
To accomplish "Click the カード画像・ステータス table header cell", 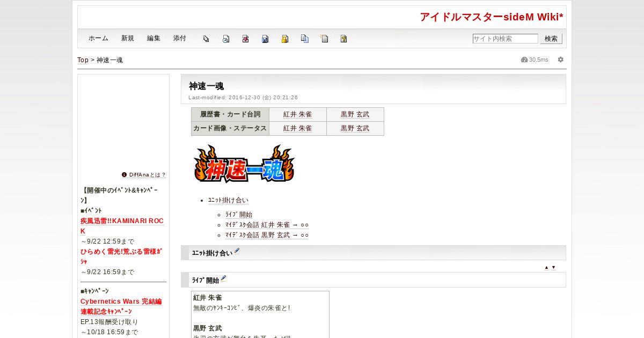I will click(x=230, y=128).
